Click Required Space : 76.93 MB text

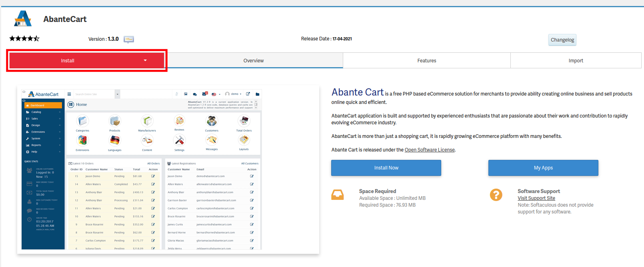(x=387, y=205)
